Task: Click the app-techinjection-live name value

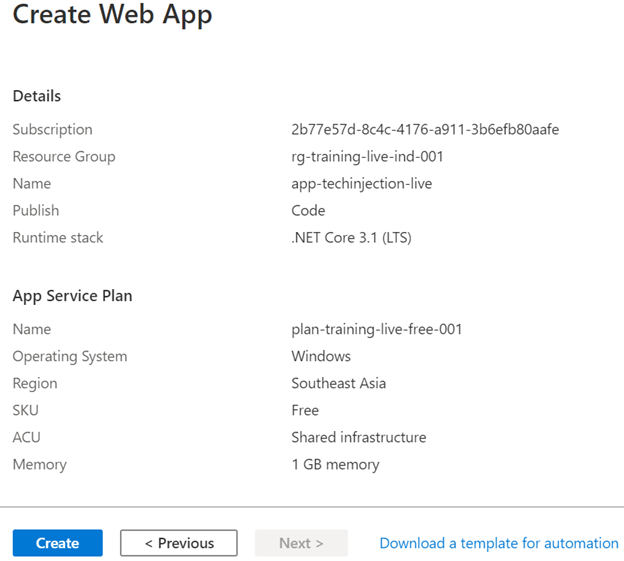Action: (x=361, y=184)
